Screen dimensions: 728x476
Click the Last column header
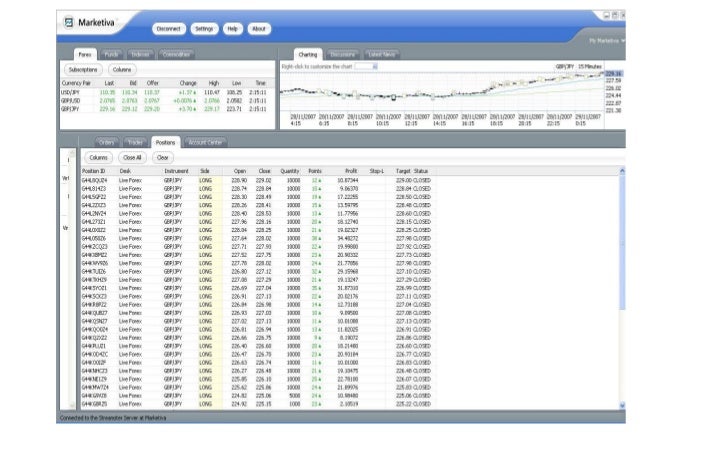click(x=109, y=83)
